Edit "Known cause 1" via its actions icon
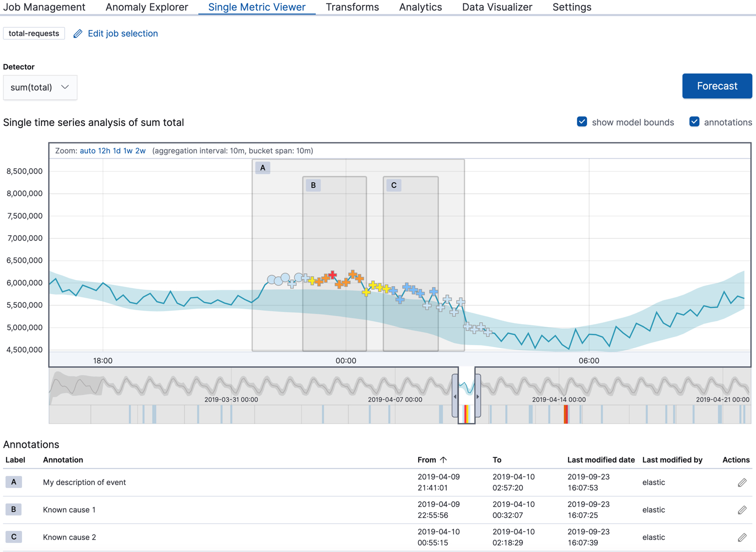Screen dimensions: 756x552 [x=742, y=510]
